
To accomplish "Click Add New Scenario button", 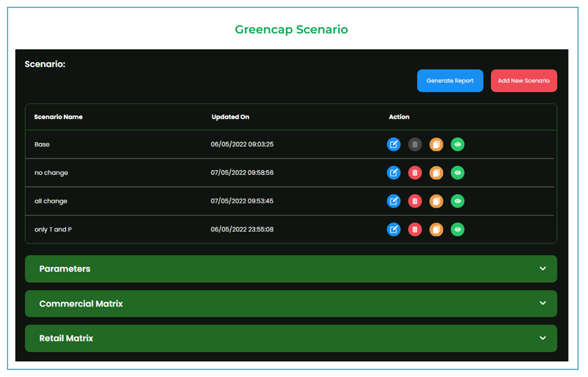I will pos(524,81).
